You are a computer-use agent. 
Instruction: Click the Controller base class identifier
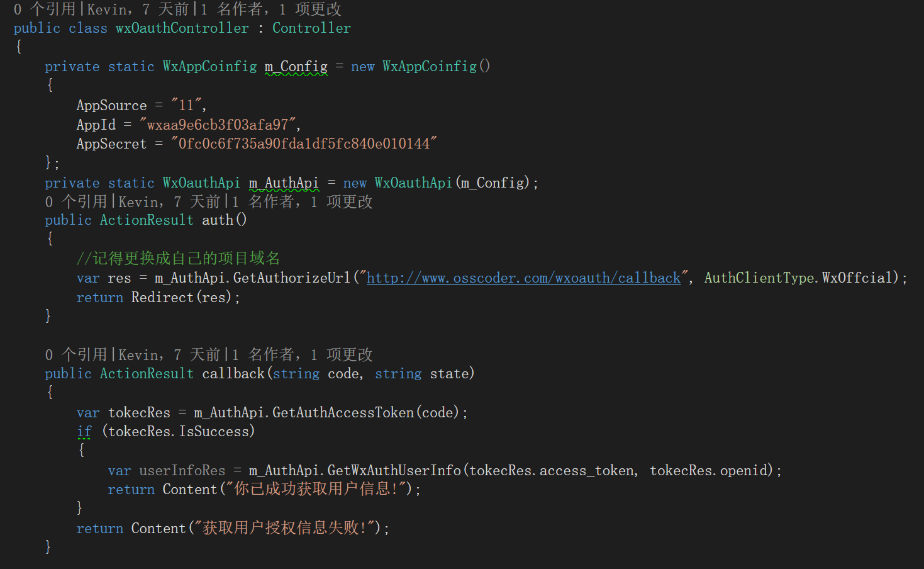click(311, 28)
